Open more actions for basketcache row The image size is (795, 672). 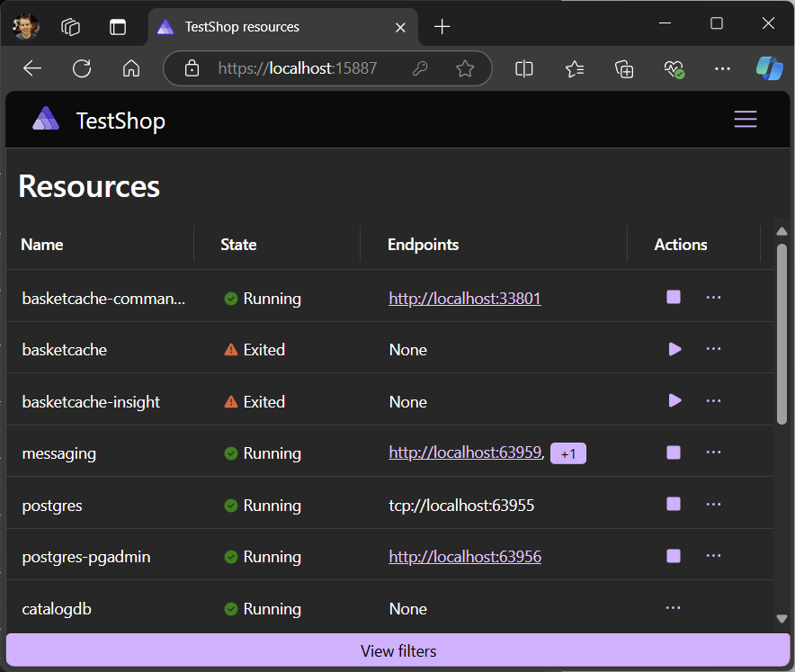(713, 349)
